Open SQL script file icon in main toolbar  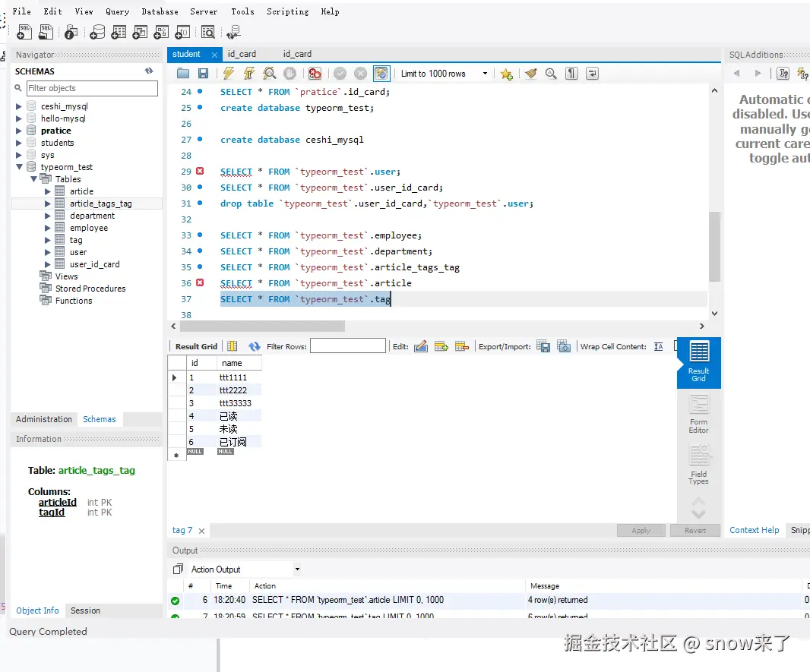point(46,32)
